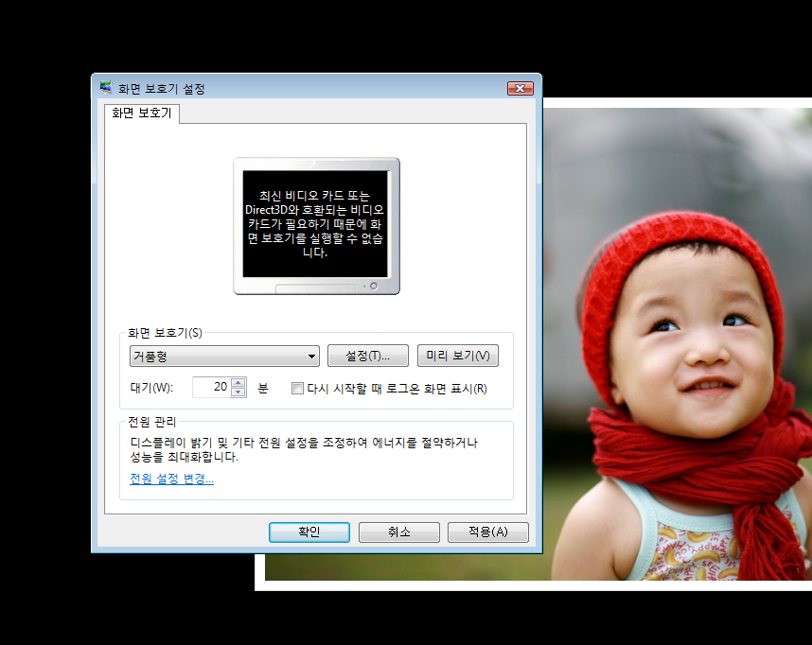Cancel with the 취소 button
The image size is (812, 645).
pos(398,532)
